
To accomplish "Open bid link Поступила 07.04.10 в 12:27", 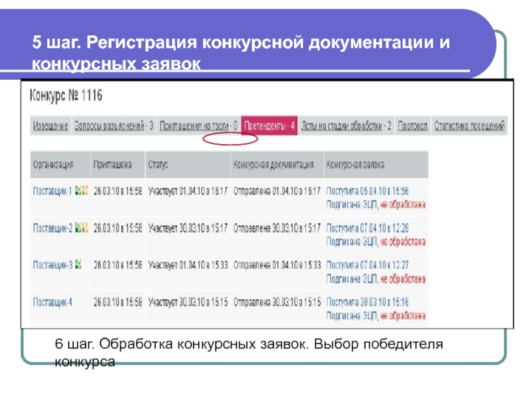I will click(368, 265).
